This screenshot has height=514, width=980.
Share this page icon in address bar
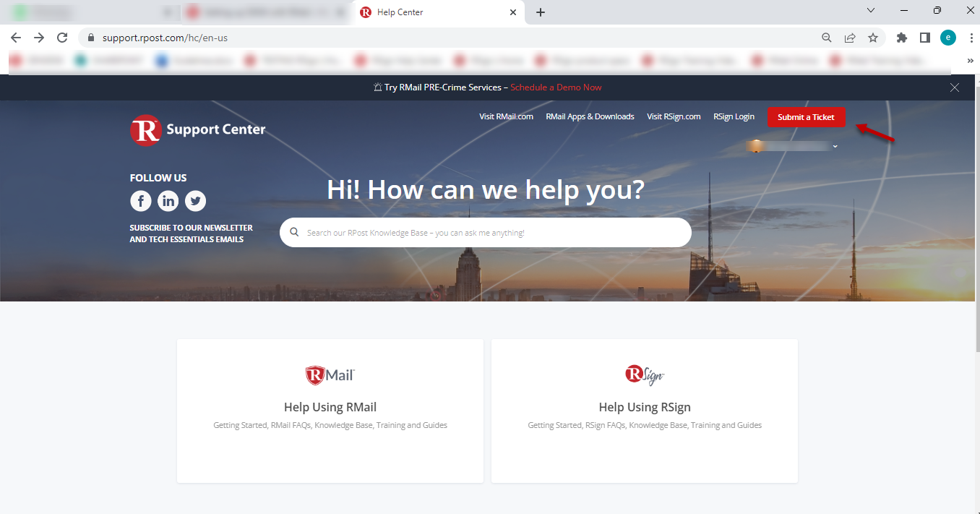pos(850,38)
